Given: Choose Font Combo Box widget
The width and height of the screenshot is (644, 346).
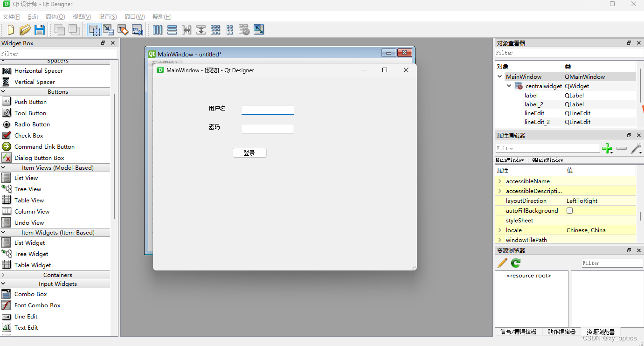Looking at the screenshot, I should coord(37,305).
